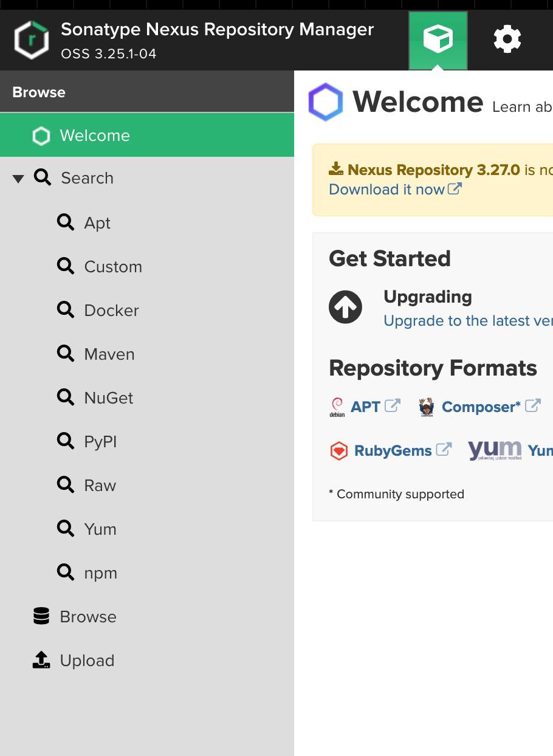Viewport: 553px width, 756px height.
Task: Click magnifier icon beside NuGet
Action: pos(65,397)
